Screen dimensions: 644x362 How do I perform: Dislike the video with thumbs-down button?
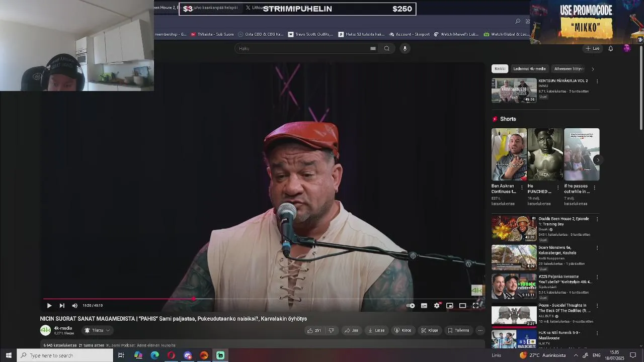click(x=331, y=330)
